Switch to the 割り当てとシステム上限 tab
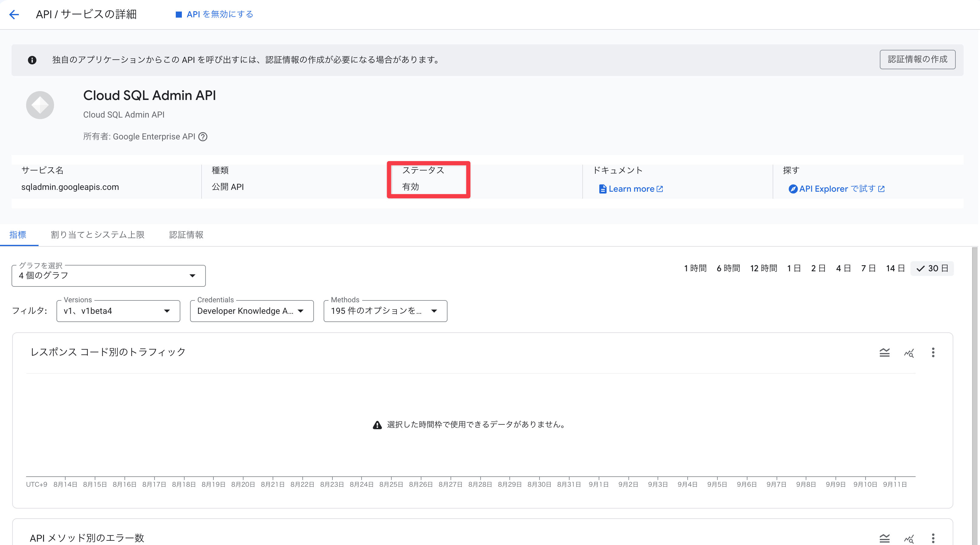980x545 pixels. [x=97, y=235]
